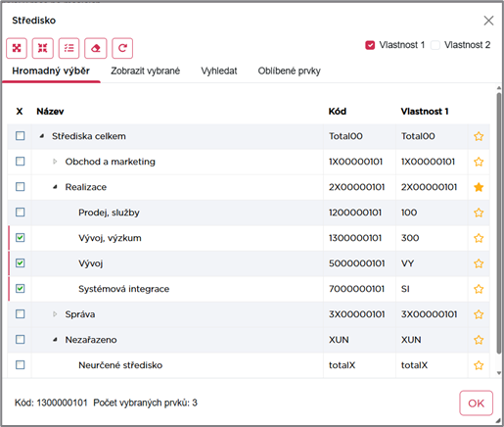This screenshot has height=427, width=504.
Task: Click the scroll down arrow of the list
Action: pos(499,373)
